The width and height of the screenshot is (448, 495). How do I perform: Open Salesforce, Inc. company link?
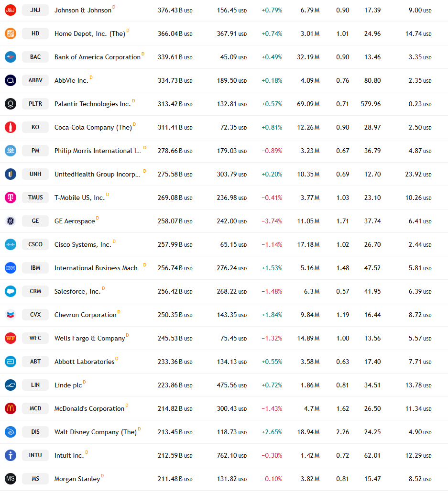(x=77, y=291)
